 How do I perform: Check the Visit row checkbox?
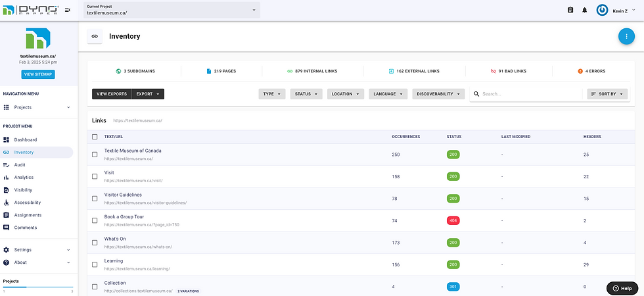95,176
